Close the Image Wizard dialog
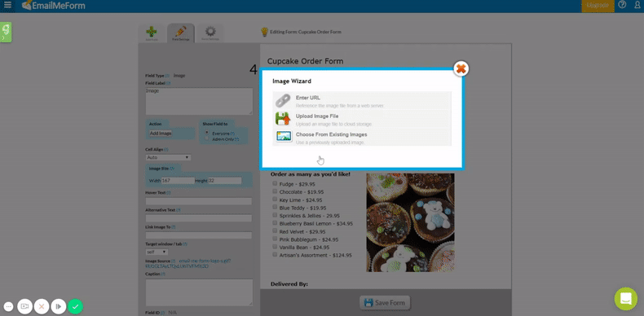This screenshot has height=316, width=644. coord(461,69)
